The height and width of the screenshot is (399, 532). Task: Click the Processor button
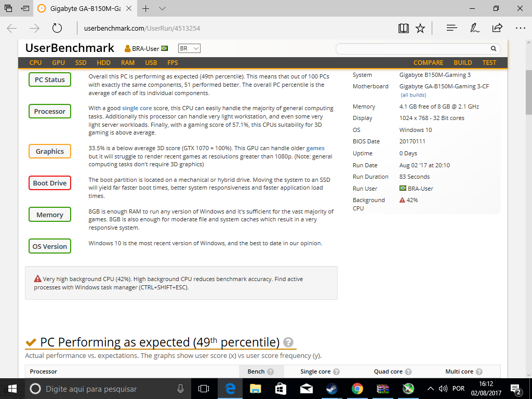point(50,111)
